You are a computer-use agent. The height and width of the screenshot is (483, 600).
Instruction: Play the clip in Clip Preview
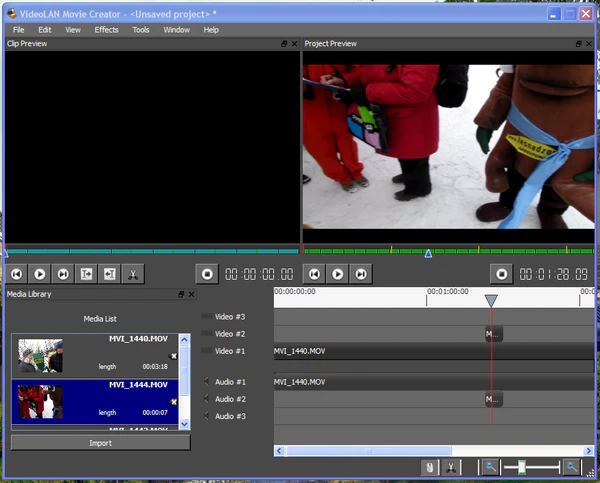[40, 273]
